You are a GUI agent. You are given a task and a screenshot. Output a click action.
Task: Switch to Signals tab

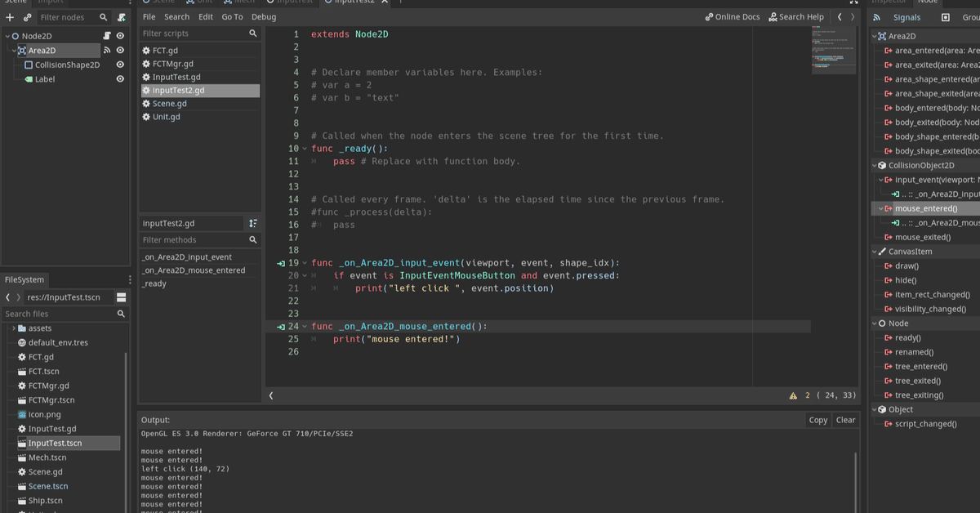pos(906,17)
